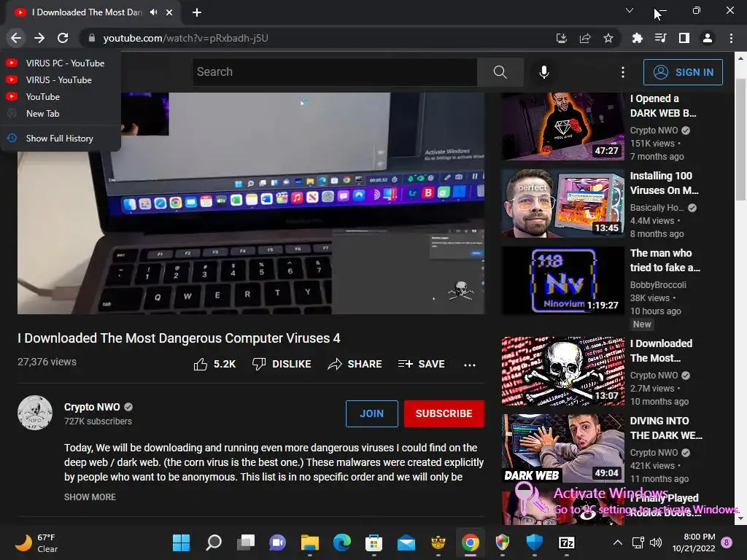This screenshot has height=560, width=747.
Task: Toggle the Chrome side panel
Action: pyautogui.click(x=684, y=38)
